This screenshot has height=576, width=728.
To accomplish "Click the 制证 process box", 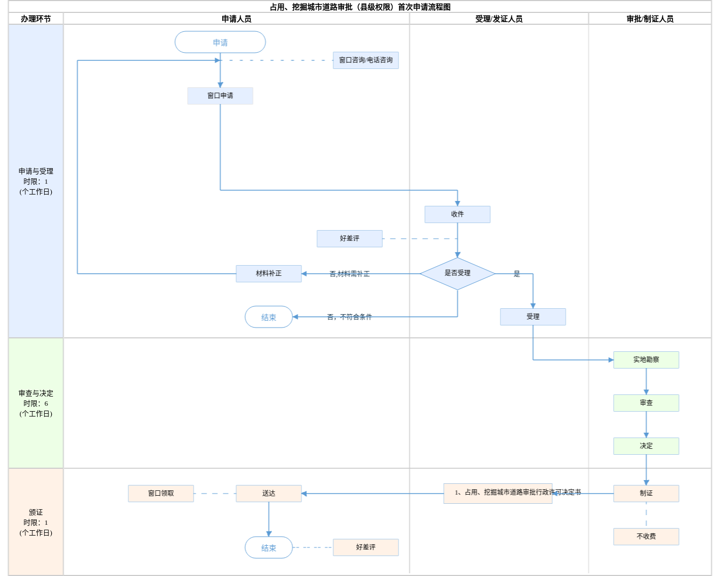I will [x=646, y=494].
